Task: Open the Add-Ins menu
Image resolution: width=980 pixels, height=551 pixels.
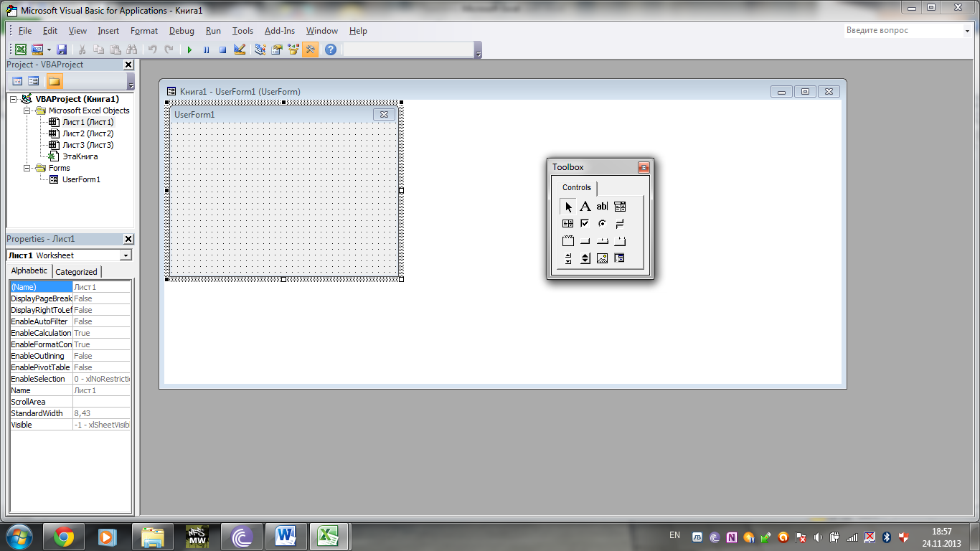Action: point(280,31)
